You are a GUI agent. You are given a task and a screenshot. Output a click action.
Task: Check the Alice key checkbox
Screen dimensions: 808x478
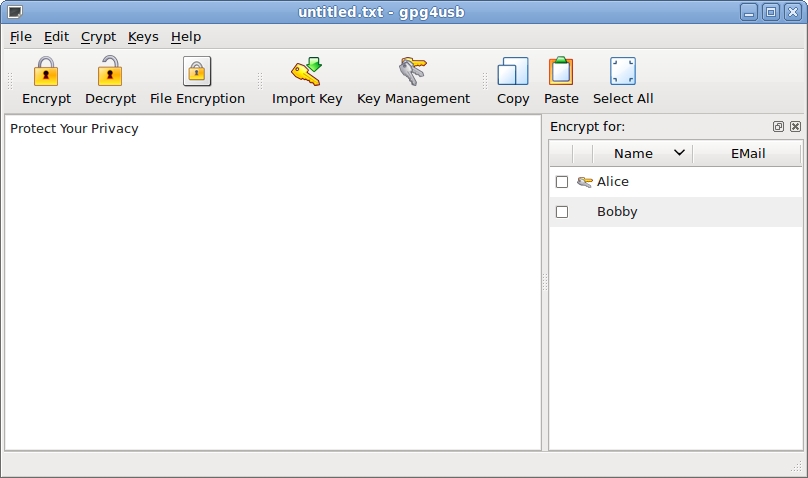coord(562,182)
